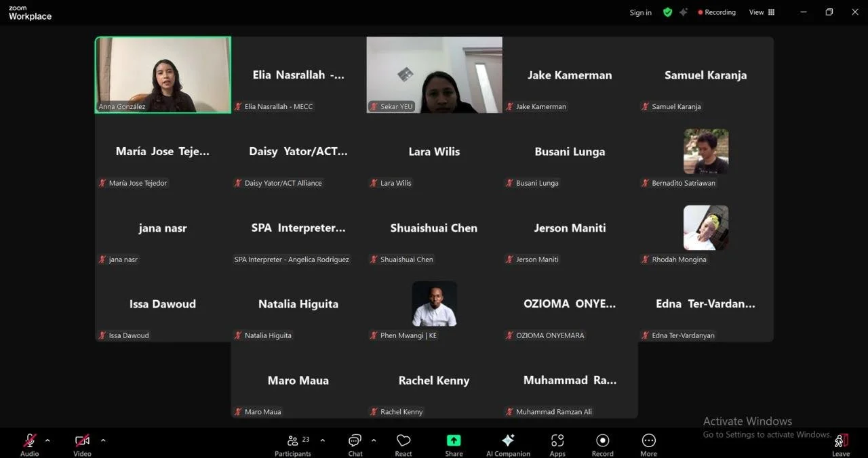This screenshot has height=458, width=868.
Task: Click Phen Mwangi profile picture
Action: click(x=434, y=304)
